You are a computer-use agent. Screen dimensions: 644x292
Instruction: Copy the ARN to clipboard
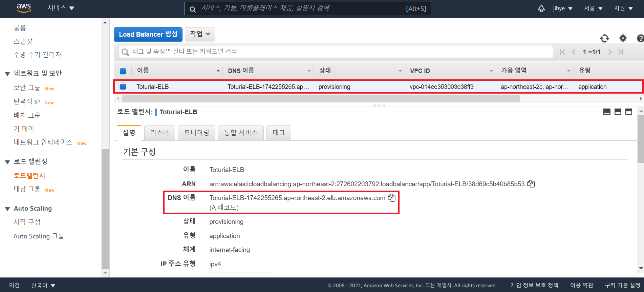click(531, 183)
